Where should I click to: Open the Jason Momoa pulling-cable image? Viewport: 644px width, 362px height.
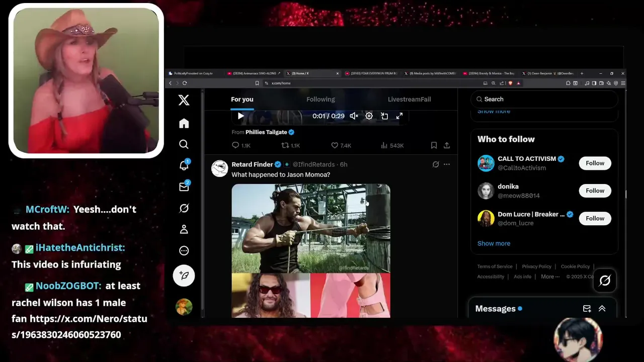(310, 228)
